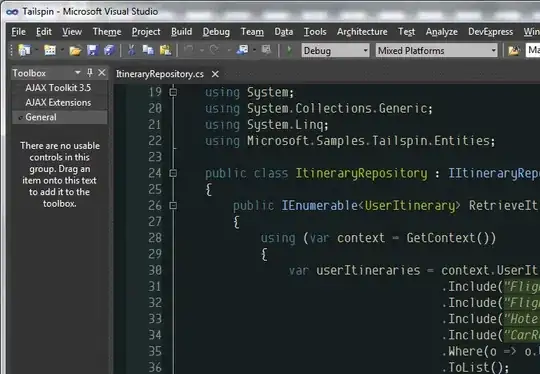Screen dimensions: 540x374
Task: Collapse the ItineraryRepository class at line 24
Action: coord(173,173)
